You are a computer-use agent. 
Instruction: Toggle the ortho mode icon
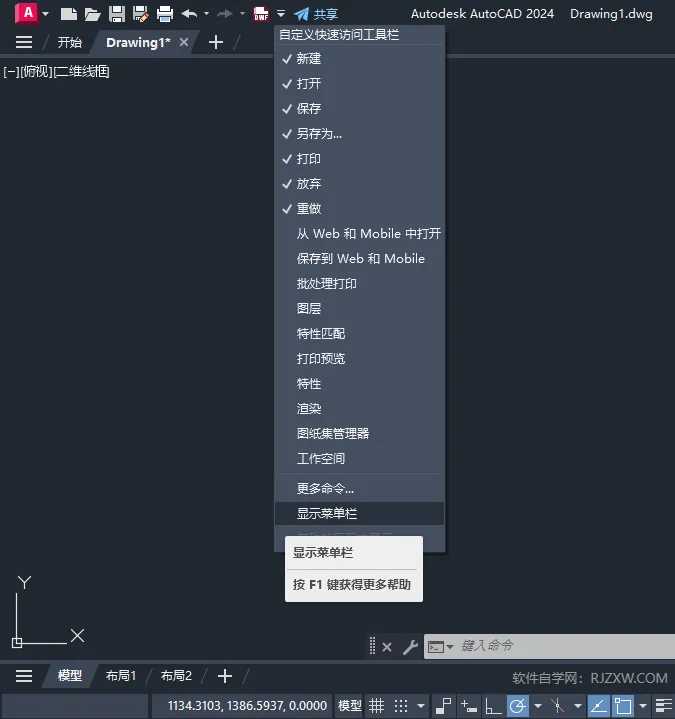493,706
